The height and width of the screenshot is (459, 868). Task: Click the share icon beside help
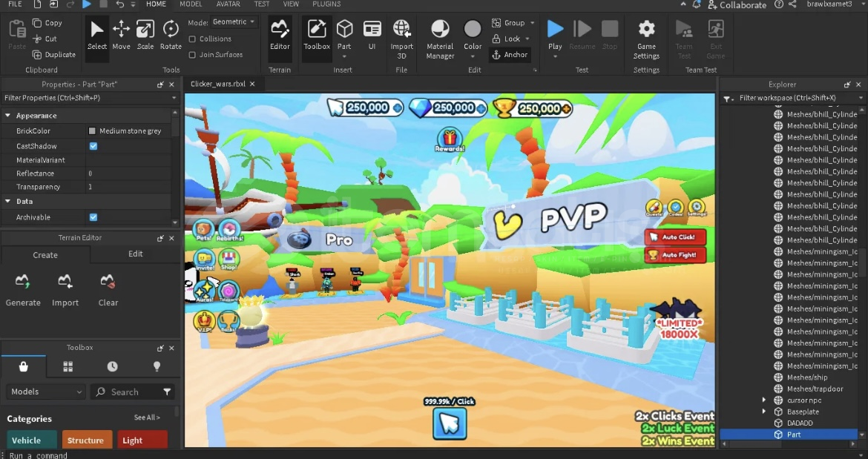[793, 4]
